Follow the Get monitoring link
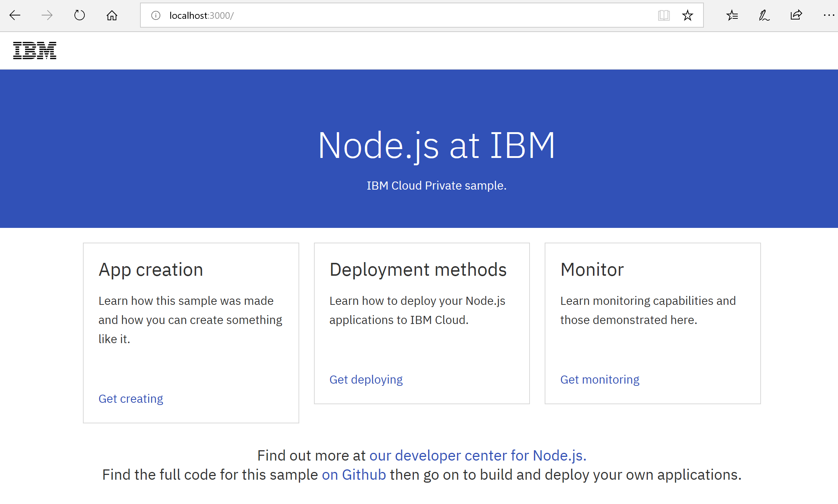The image size is (838, 504). [600, 380]
